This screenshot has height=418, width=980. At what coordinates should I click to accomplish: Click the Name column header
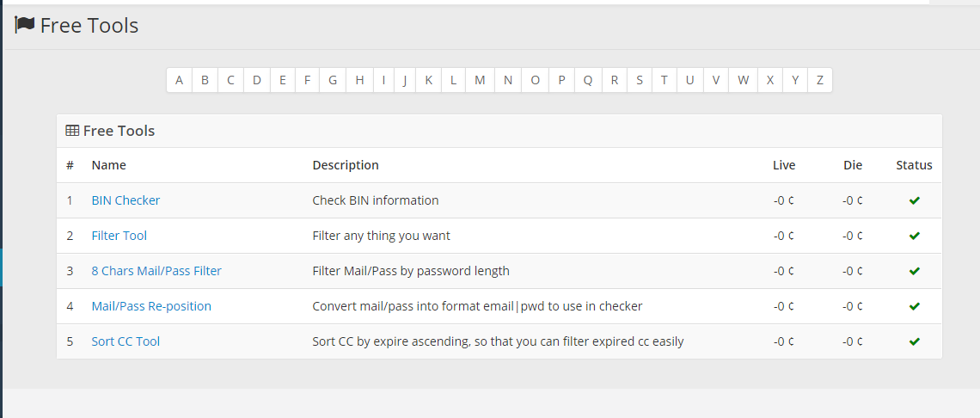pyautogui.click(x=108, y=165)
